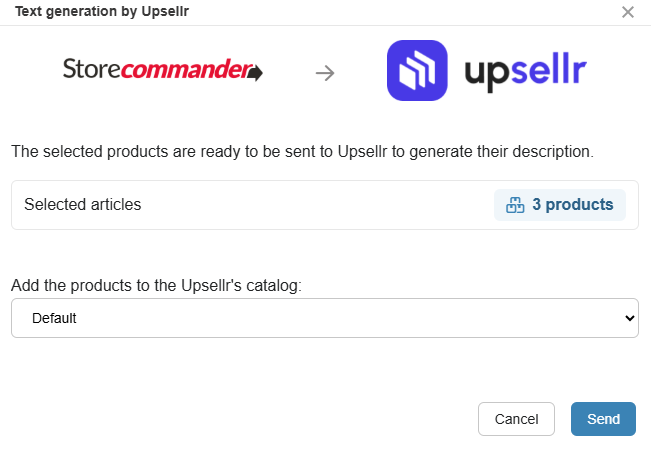Screen dimensions: 651x463
Task: Open the Upsellr catalog dropdown
Action: [x=324, y=318]
